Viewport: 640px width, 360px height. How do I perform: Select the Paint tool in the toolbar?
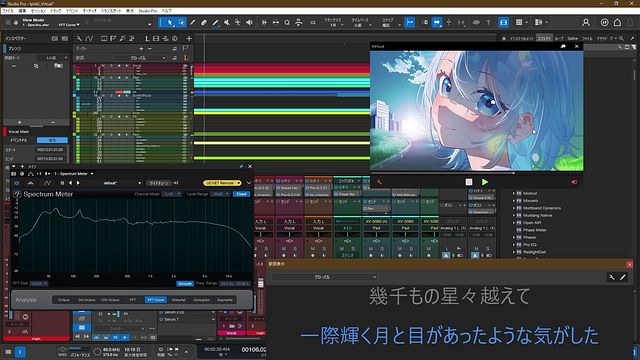(x=215, y=23)
